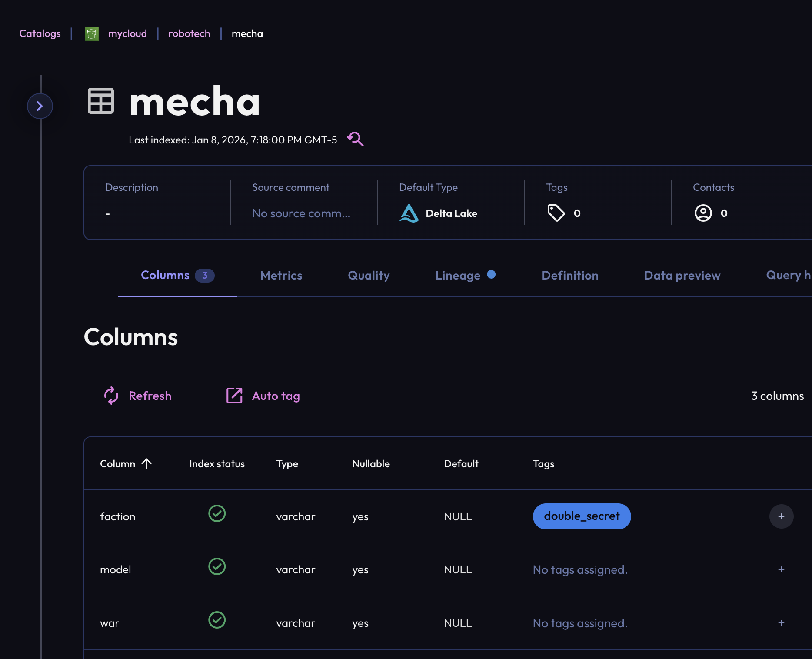Click the mecha table grid icon

(101, 101)
